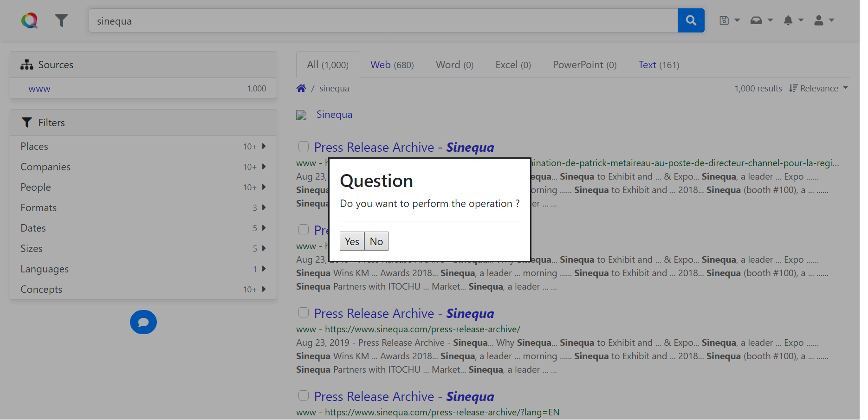Image resolution: width=868 pixels, height=420 pixels.
Task: Open the saved queries floppy icon menu
Action: (x=729, y=20)
